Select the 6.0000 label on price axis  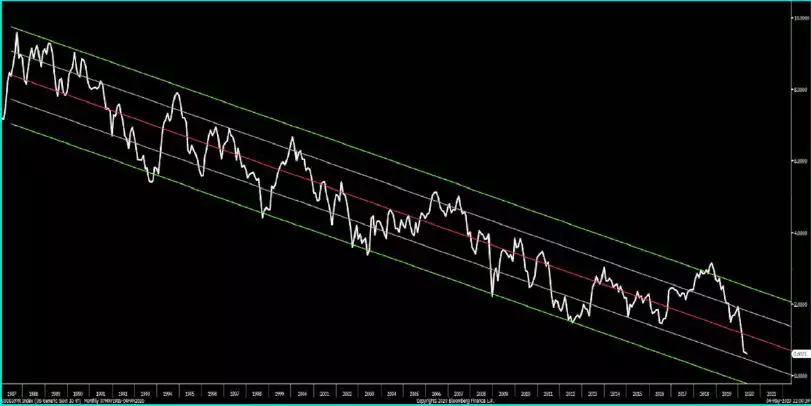[800, 161]
